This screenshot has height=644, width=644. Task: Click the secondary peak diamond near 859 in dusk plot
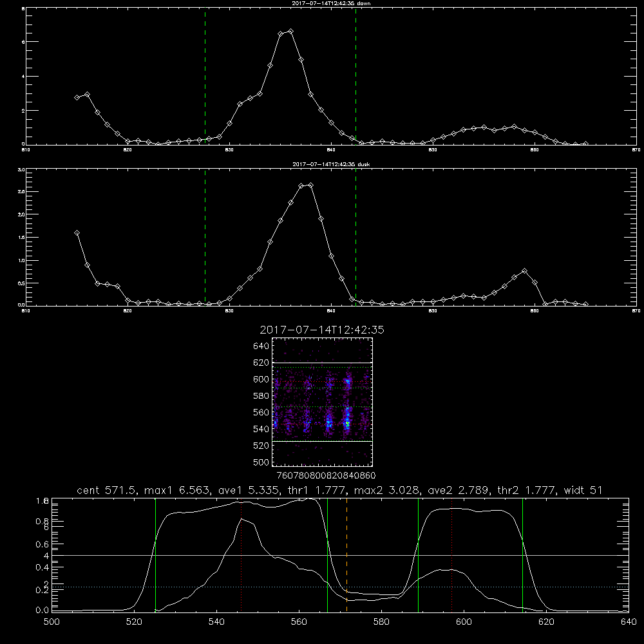(x=524, y=271)
